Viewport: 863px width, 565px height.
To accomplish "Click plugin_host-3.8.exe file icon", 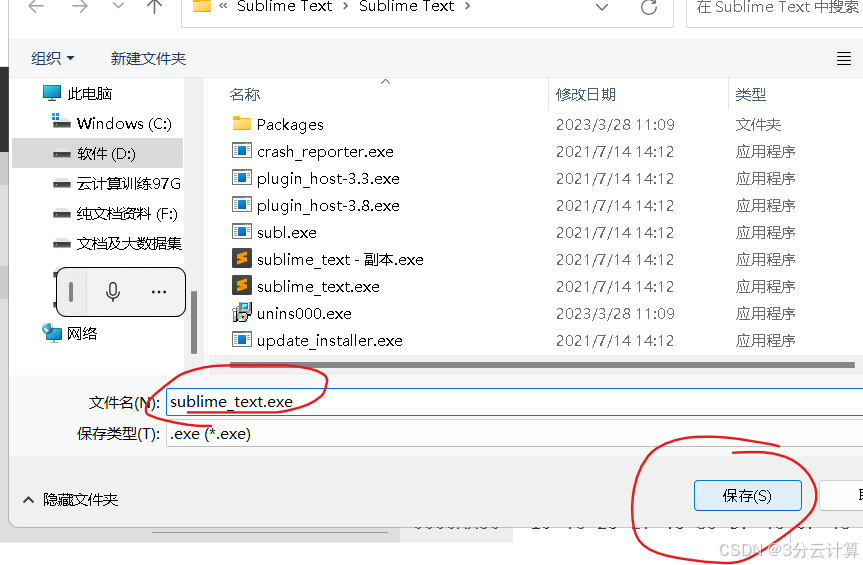I will (x=242, y=204).
